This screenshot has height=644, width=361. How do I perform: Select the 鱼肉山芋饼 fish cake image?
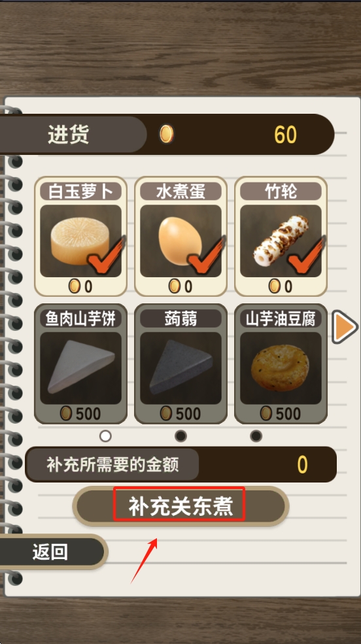(x=81, y=368)
